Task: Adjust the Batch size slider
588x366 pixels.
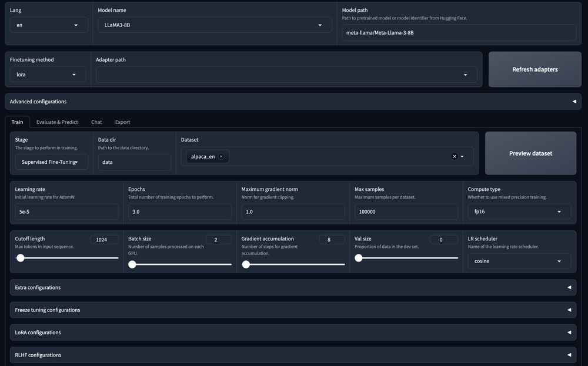Action: tap(180, 264)
